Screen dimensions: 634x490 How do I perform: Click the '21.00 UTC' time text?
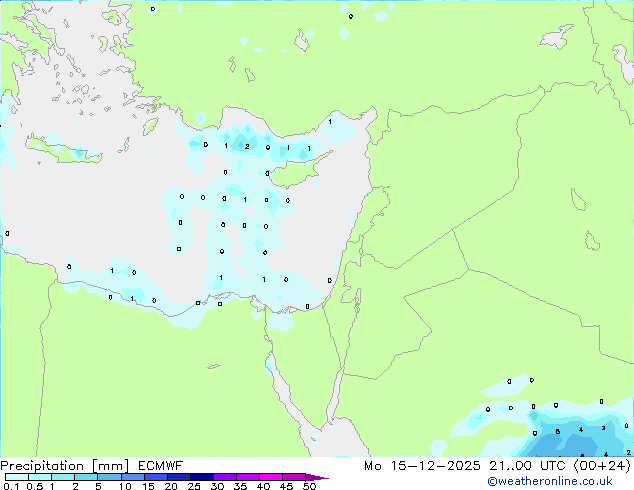tap(527, 466)
